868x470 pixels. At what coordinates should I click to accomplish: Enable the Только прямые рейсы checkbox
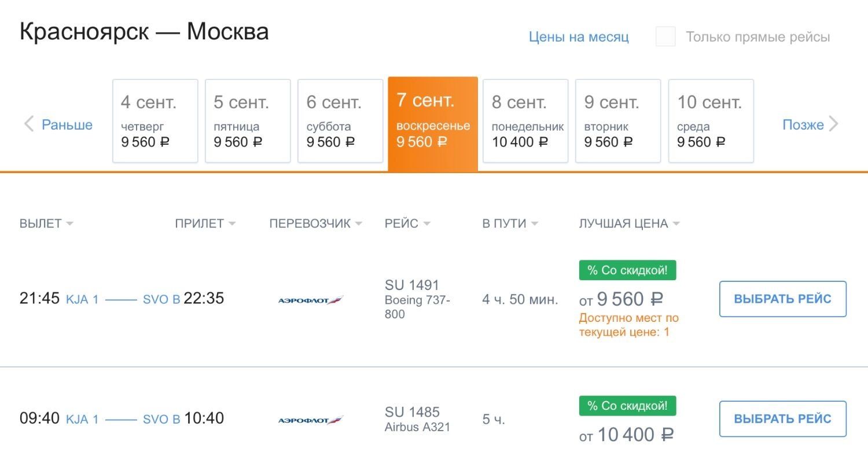[665, 37]
